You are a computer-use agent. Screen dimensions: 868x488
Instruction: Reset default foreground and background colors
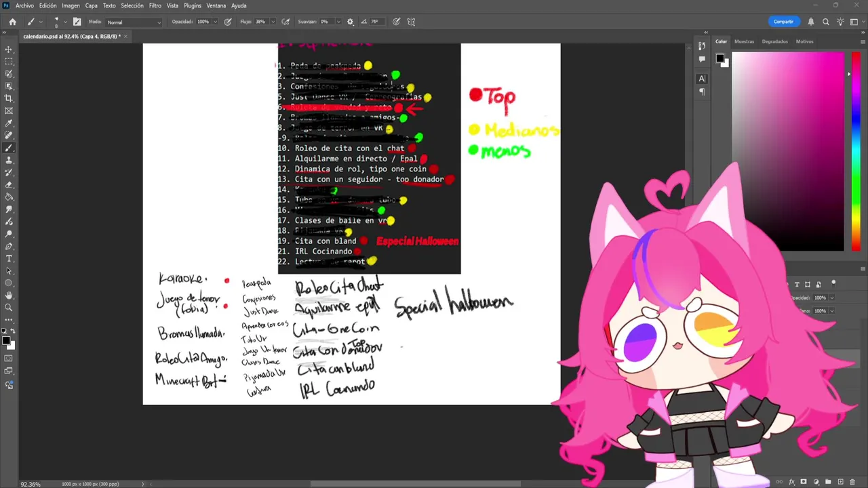tap(5, 331)
